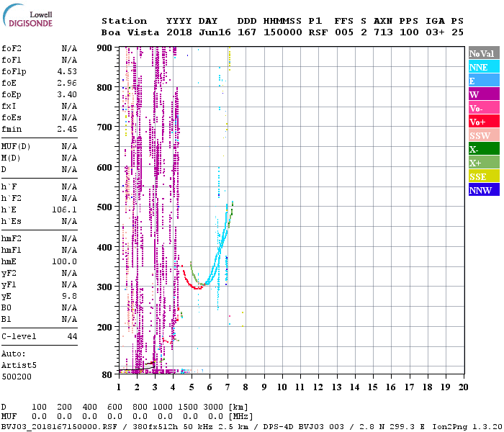Select the X- dark green legend swatch
The image size is (504, 432).
tap(484, 149)
